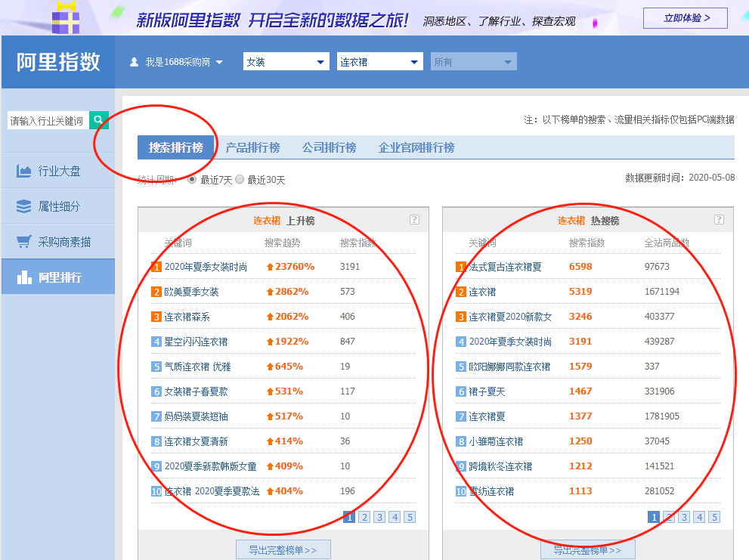Open keyword 连衣裙夏2020新款女
The image size is (749, 560).
click(x=510, y=317)
